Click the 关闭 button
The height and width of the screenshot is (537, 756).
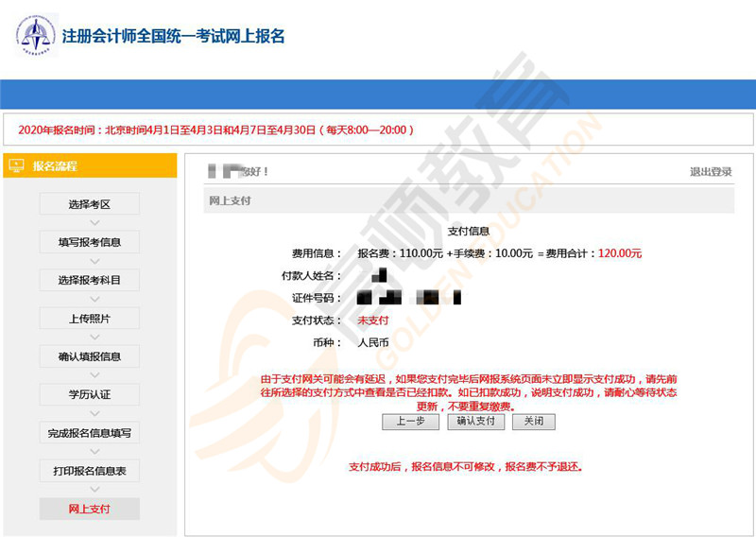[533, 422]
